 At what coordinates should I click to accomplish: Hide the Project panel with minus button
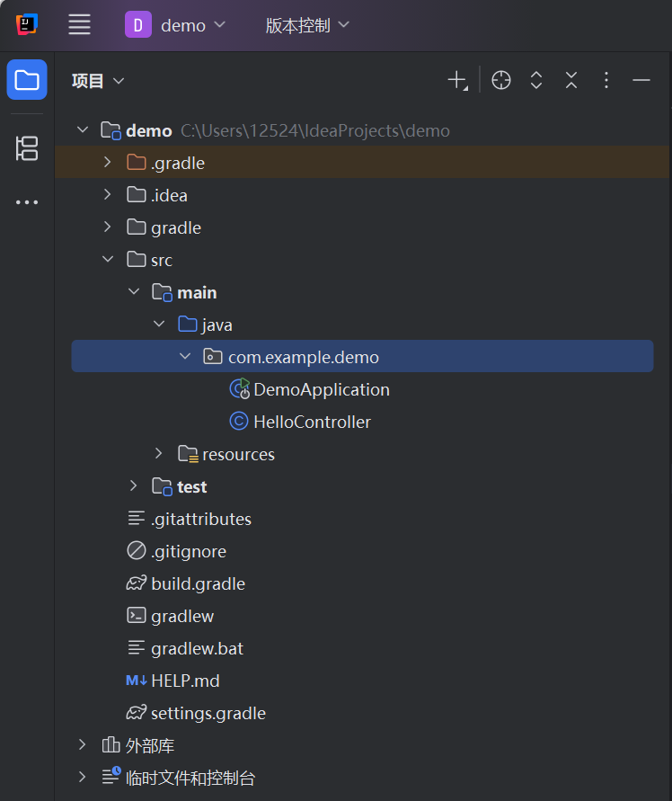point(641,80)
